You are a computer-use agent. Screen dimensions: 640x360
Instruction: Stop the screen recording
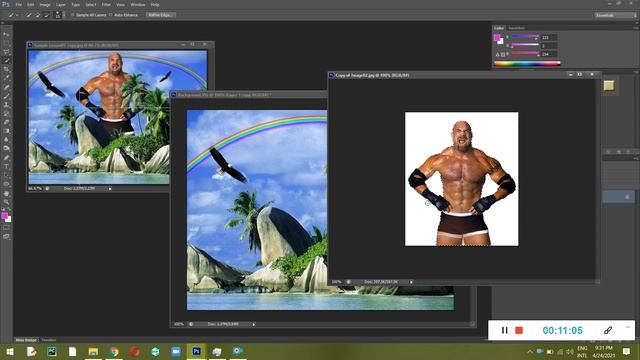[x=519, y=330]
